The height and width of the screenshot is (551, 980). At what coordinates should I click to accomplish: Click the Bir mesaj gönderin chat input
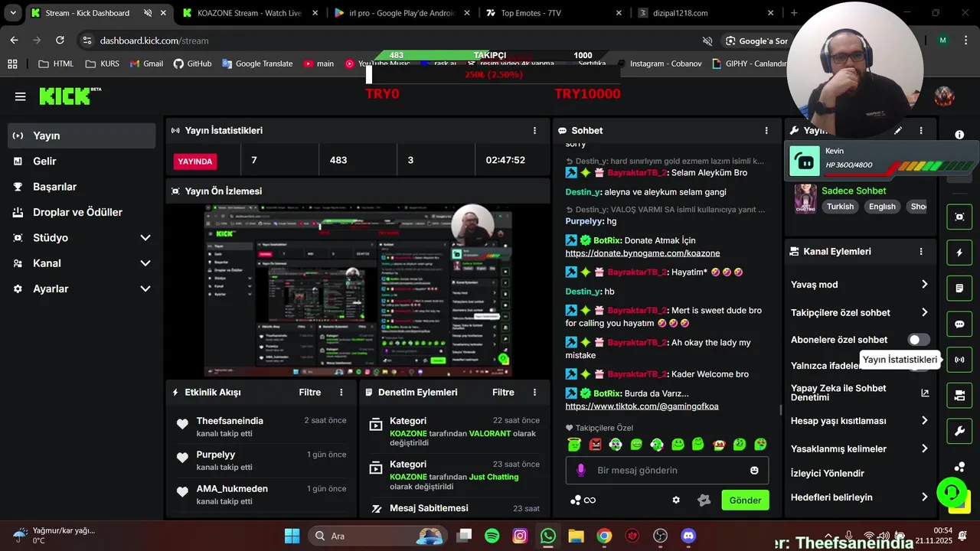point(667,470)
